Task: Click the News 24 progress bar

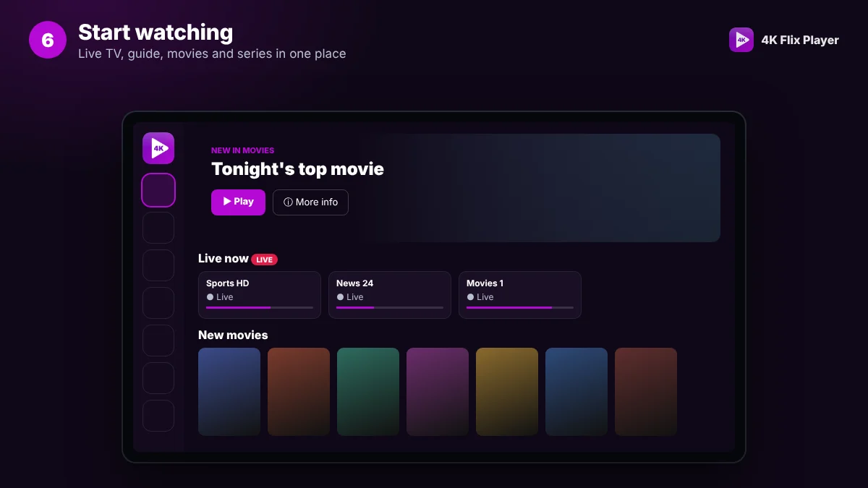Action: (x=390, y=307)
